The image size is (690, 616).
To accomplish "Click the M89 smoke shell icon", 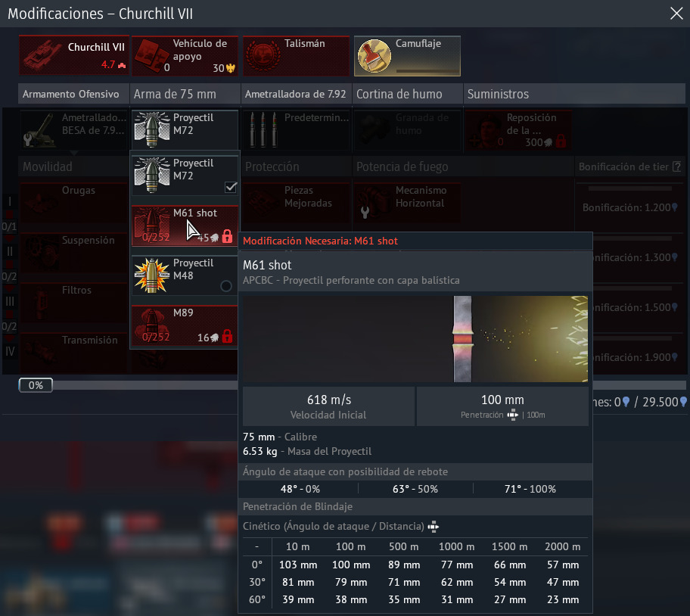I will tap(151, 325).
